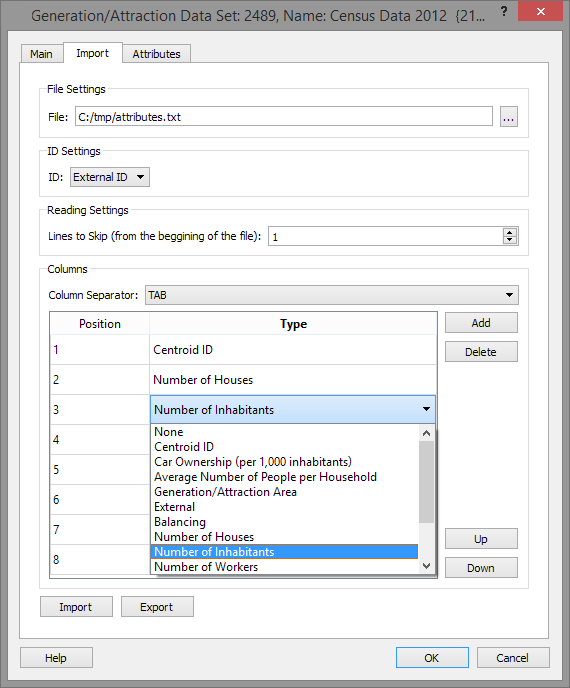Select position cell 6

(100, 499)
